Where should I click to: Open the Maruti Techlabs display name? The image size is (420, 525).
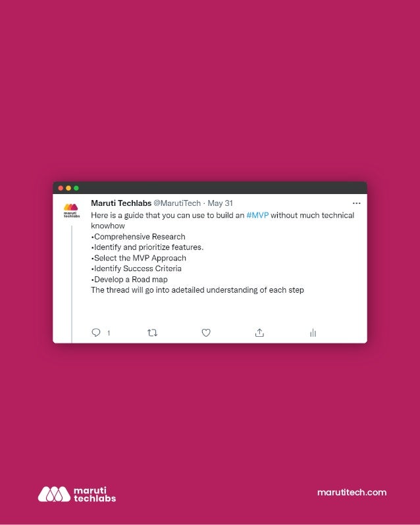point(121,203)
